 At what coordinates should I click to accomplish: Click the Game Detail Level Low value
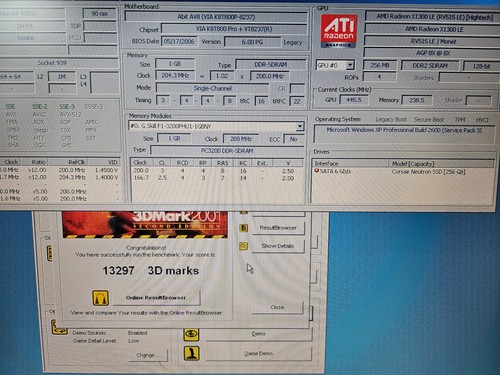coord(134,341)
